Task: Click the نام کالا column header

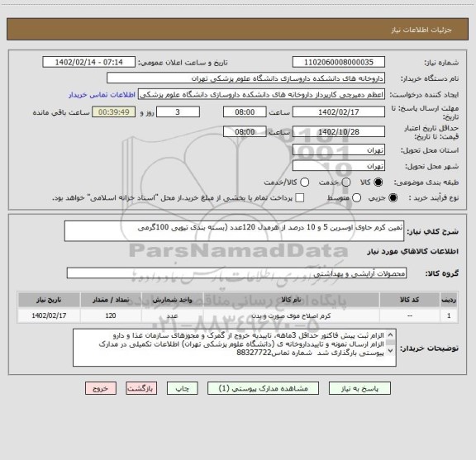Action: pyautogui.click(x=291, y=300)
